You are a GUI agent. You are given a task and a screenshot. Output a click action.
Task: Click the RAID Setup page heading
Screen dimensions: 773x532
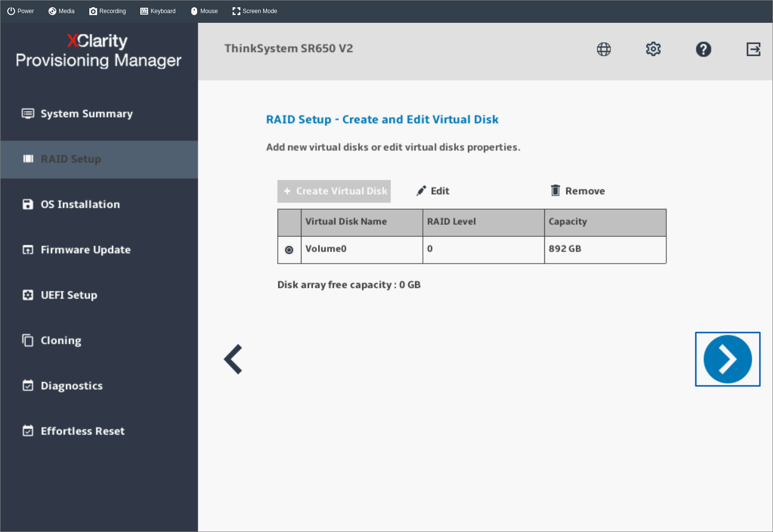click(382, 119)
